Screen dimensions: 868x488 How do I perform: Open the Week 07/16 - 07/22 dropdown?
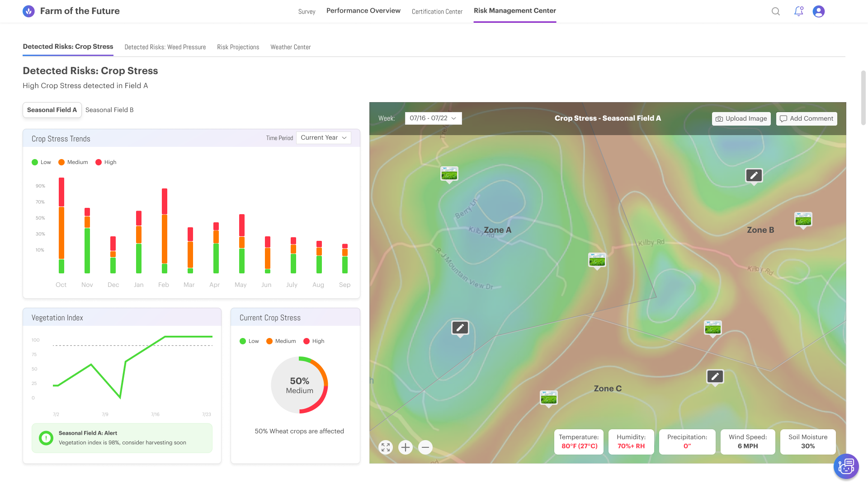click(433, 118)
